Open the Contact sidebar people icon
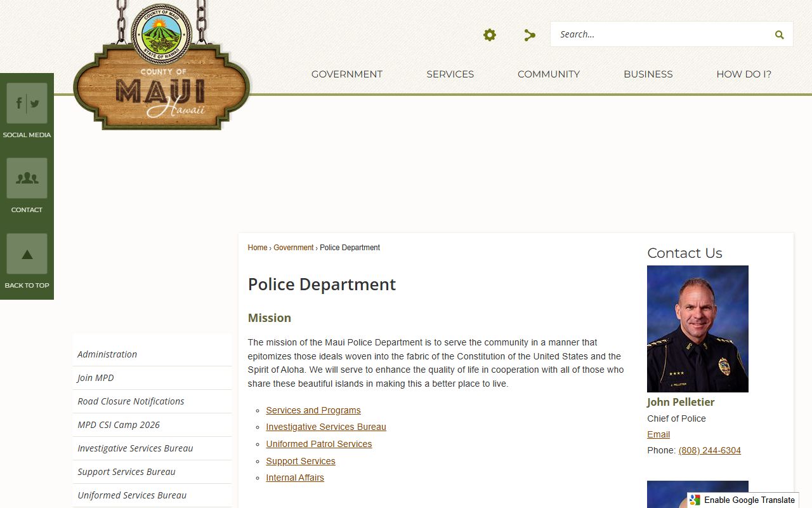This screenshot has width=812, height=508. (27, 178)
